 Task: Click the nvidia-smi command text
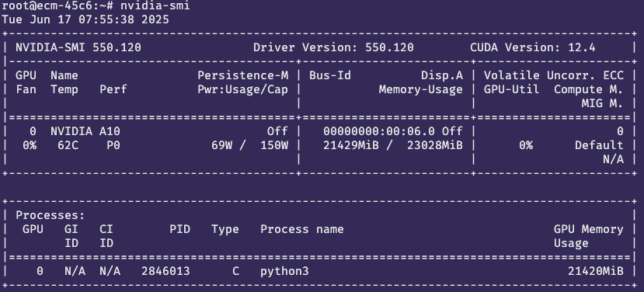click(x=155, y=5)
